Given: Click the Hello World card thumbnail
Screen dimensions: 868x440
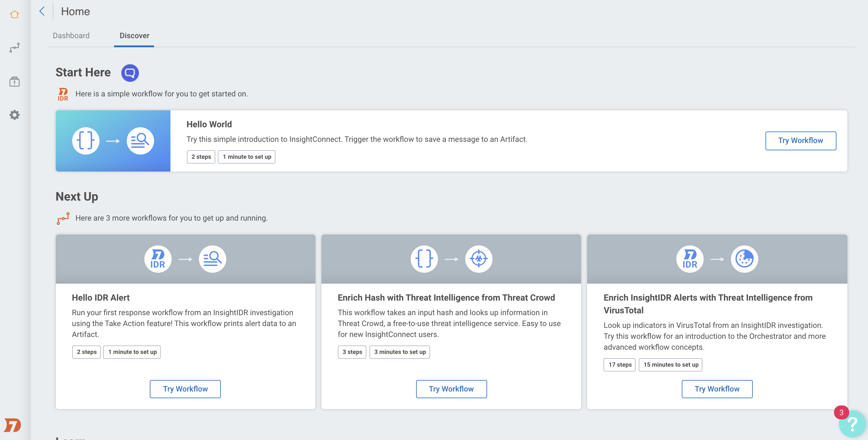Looking at the screenshot, I should [113, 141].
